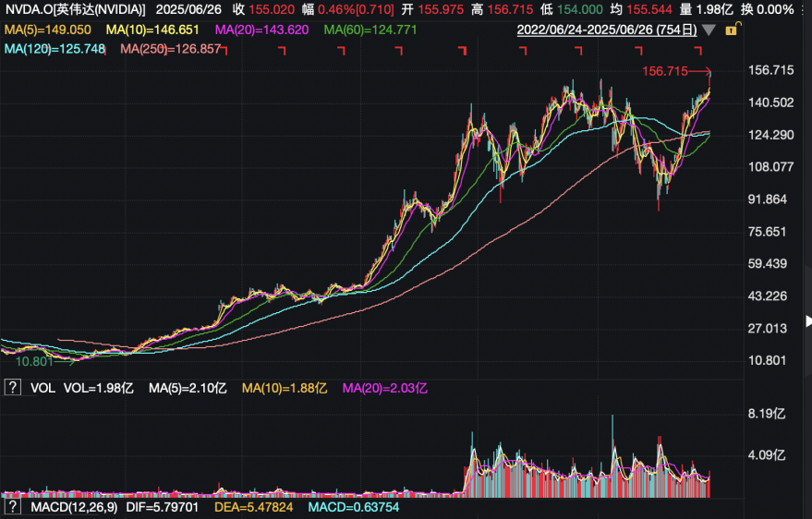Viewport: 812px width, 519px height.
Task: Click the header volume 量 1.98亿
Action: [706, 9]
